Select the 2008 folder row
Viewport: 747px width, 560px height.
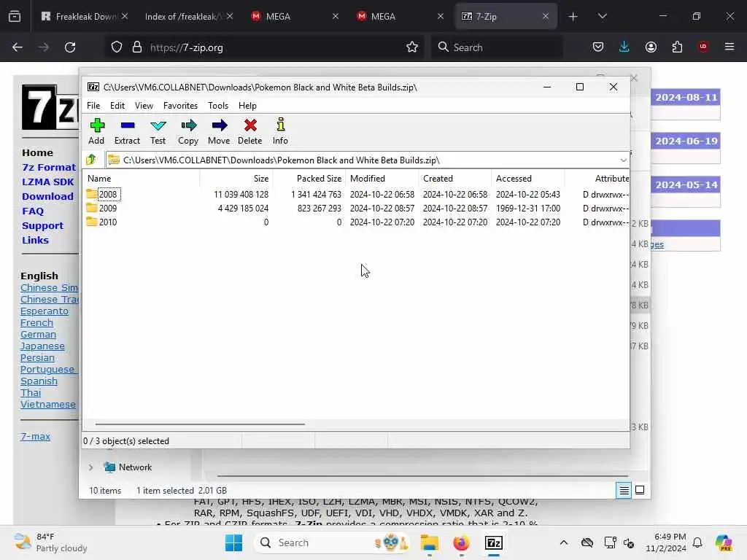(357, 194)
